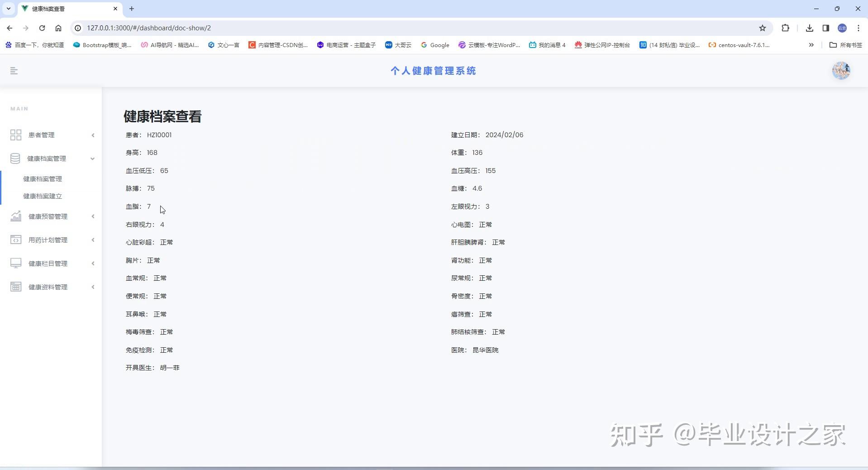Open the 百度一下，你就知道 bookmark

pos(34,45)
